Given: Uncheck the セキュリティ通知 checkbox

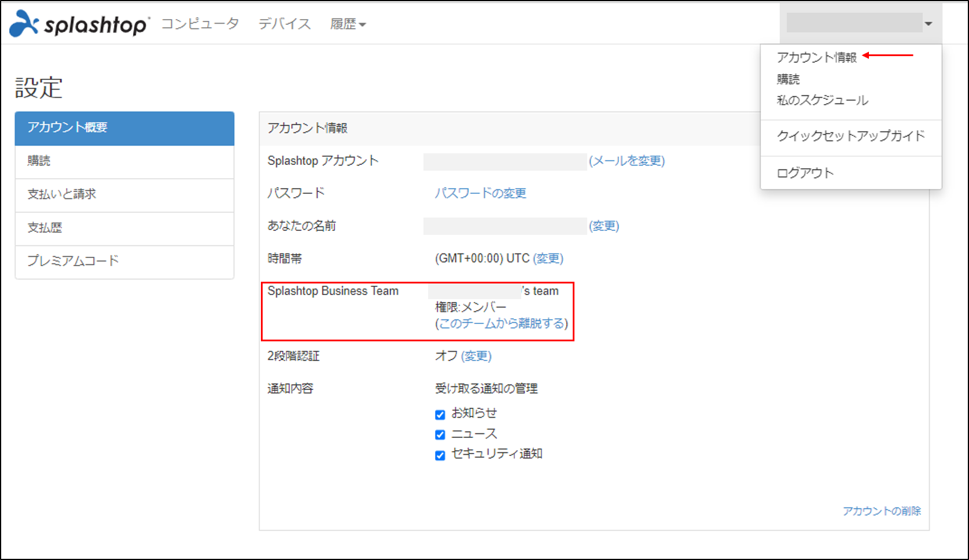Looking at the screenshot, I should point(440,455).
